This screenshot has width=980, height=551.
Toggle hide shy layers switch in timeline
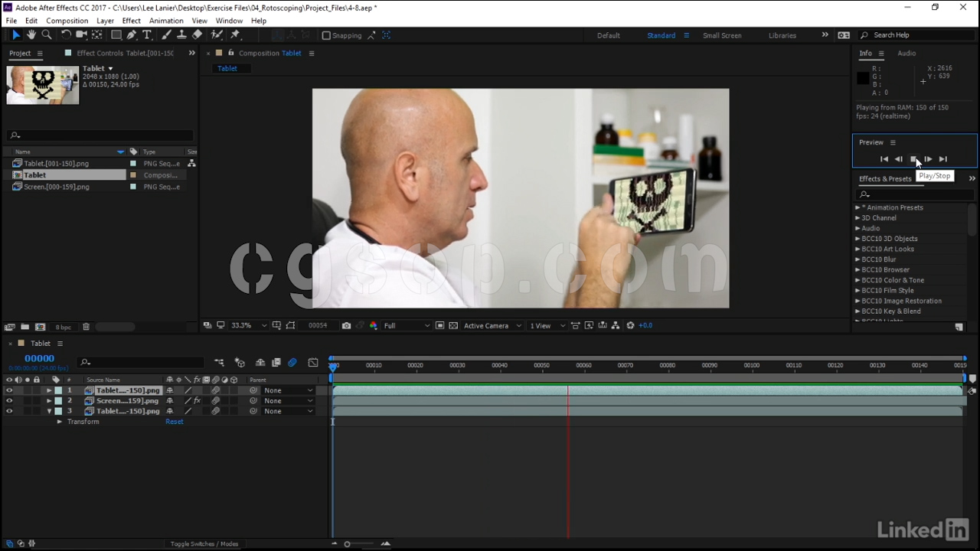point(260,363)
